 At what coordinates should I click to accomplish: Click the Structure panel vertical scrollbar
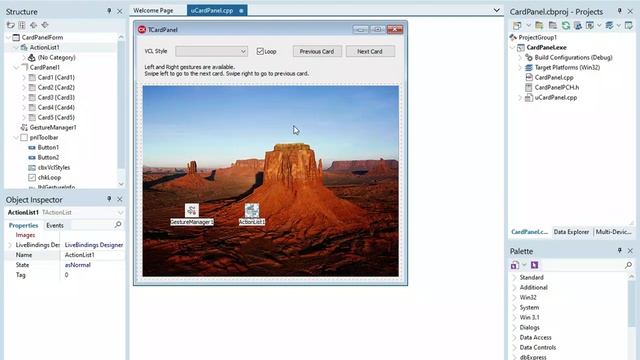121,104
